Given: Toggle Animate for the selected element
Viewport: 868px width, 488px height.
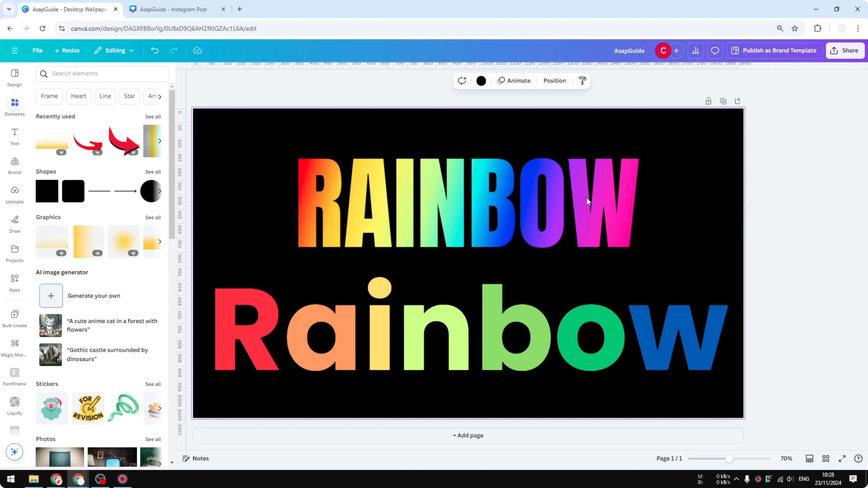Looking at the screenshot, I should coord(514,81).
